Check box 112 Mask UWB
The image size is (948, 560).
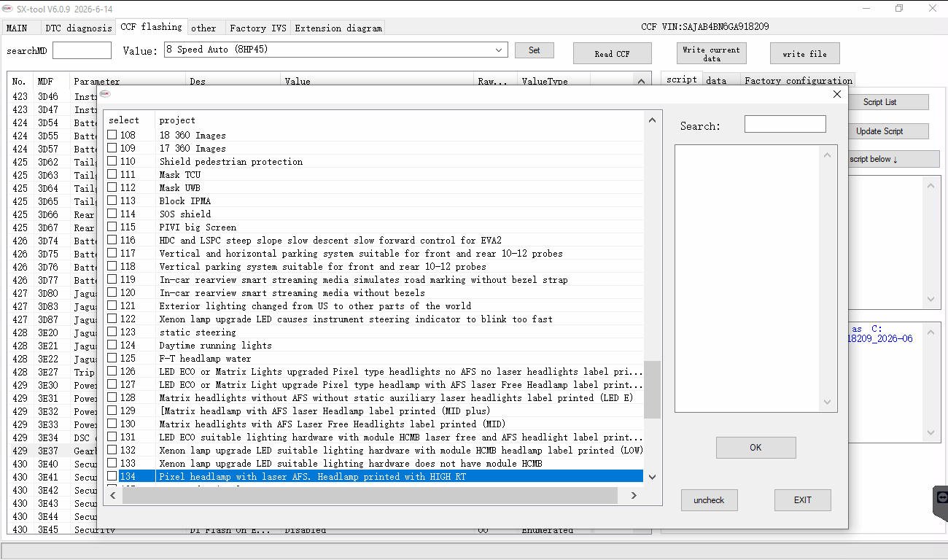point(112,187)
